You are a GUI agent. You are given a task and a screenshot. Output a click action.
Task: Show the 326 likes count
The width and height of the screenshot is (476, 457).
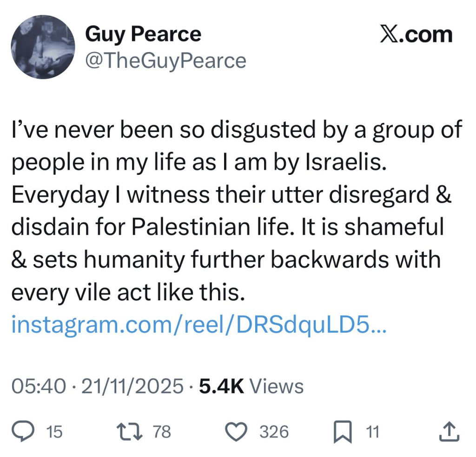coord(274,432)
